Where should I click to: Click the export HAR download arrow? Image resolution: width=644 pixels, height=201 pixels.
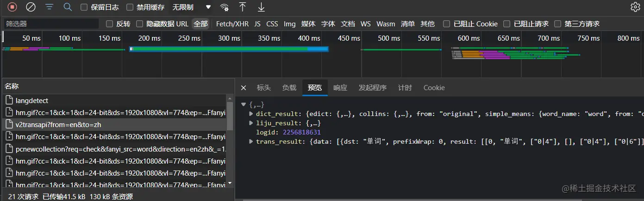(x=261, y=7)
